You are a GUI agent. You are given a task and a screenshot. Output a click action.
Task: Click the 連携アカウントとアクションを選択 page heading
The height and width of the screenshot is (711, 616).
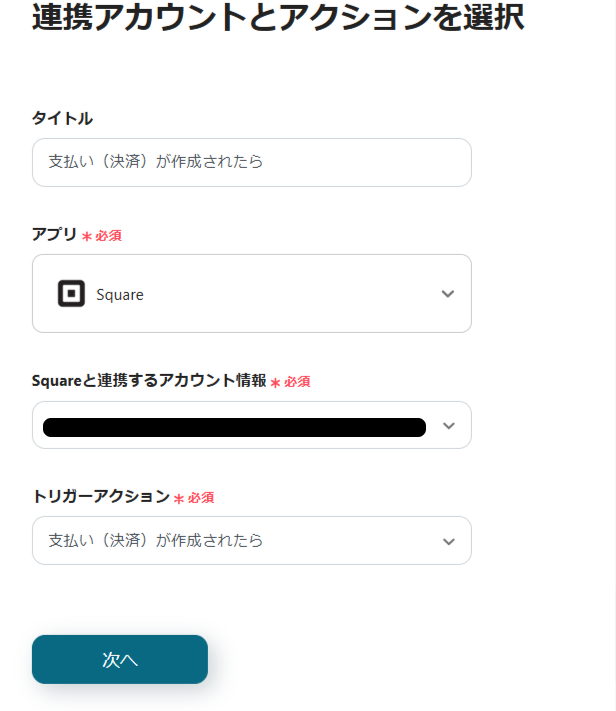coord(278,18)
